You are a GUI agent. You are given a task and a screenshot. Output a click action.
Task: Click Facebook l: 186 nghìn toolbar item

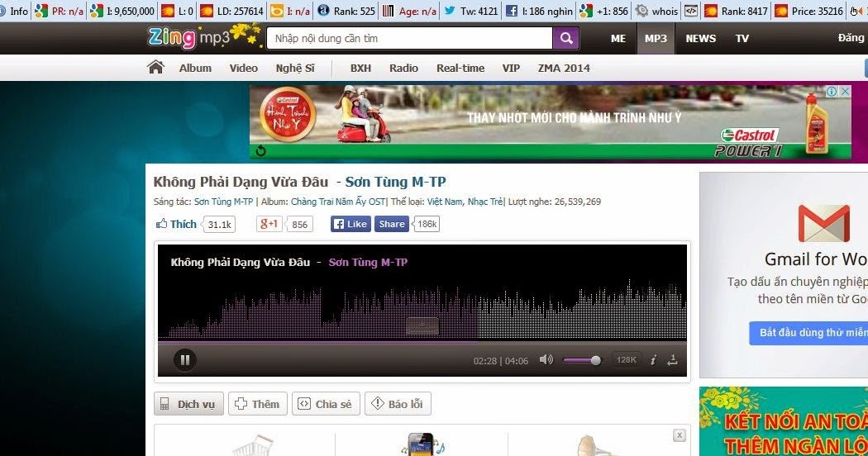[540, 11]
